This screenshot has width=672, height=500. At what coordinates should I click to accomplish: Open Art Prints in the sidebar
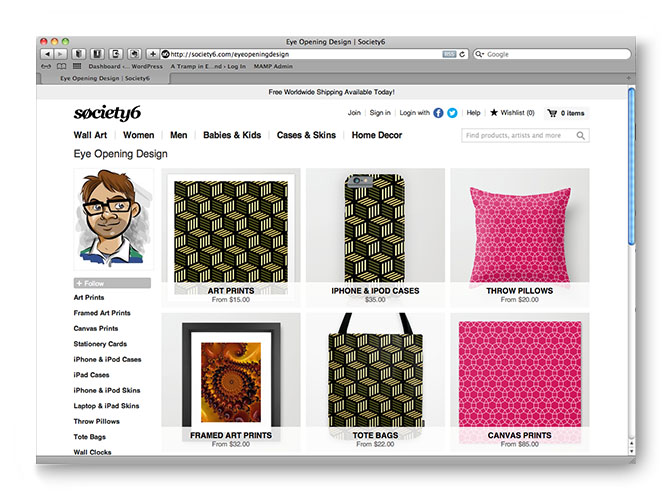tap(89, 297)
